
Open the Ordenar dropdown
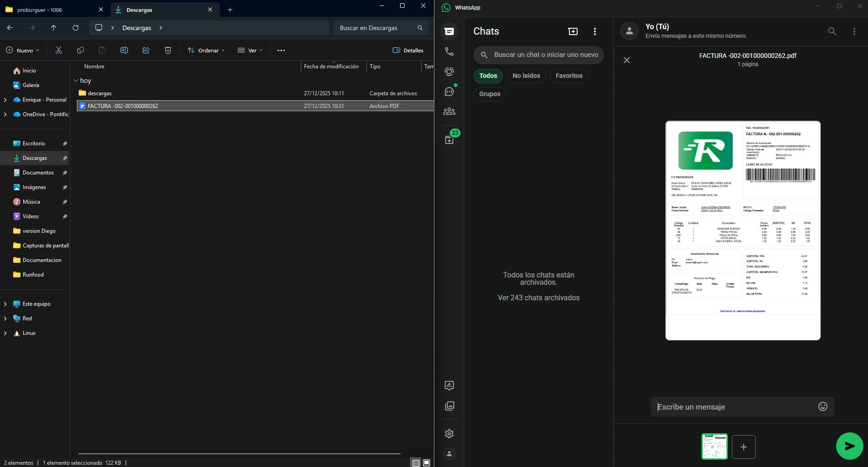click(x=206, y=50)
